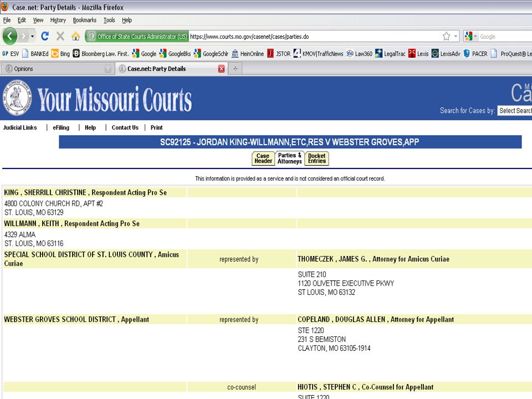The height and width of the screenshot is (399, 532).
Task: Close the Opinions tab with its X
Action: pos(108,69)
